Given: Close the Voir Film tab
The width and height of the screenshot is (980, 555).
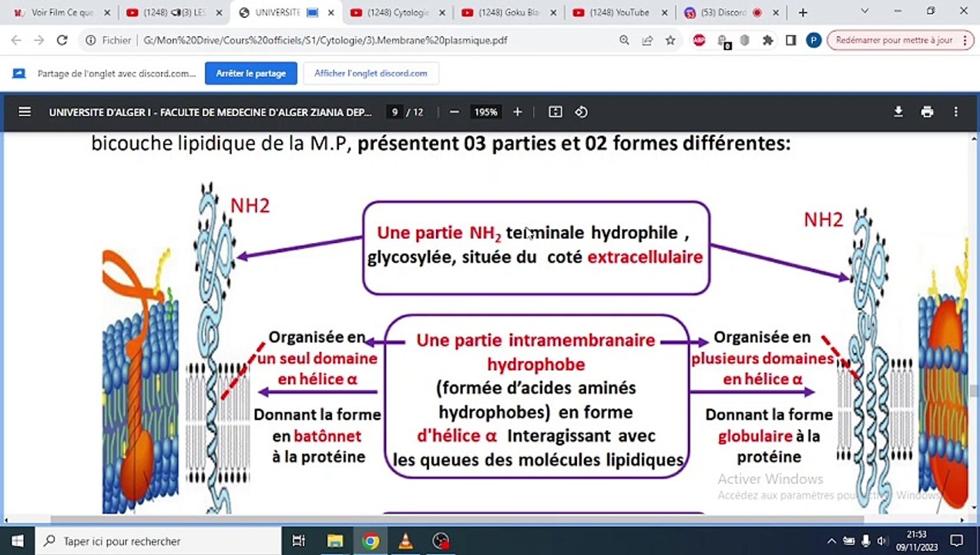Looking at the screenshot, I should pyautogui.click(x=106, y=12).
